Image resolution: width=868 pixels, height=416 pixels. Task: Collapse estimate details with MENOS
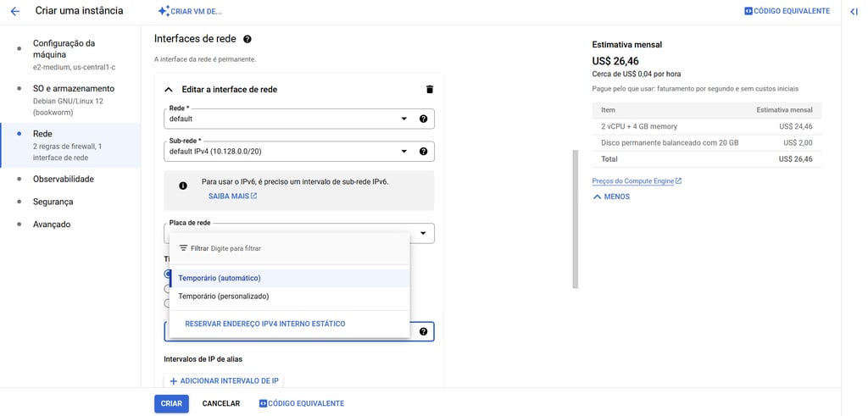(x=611, y=197)
